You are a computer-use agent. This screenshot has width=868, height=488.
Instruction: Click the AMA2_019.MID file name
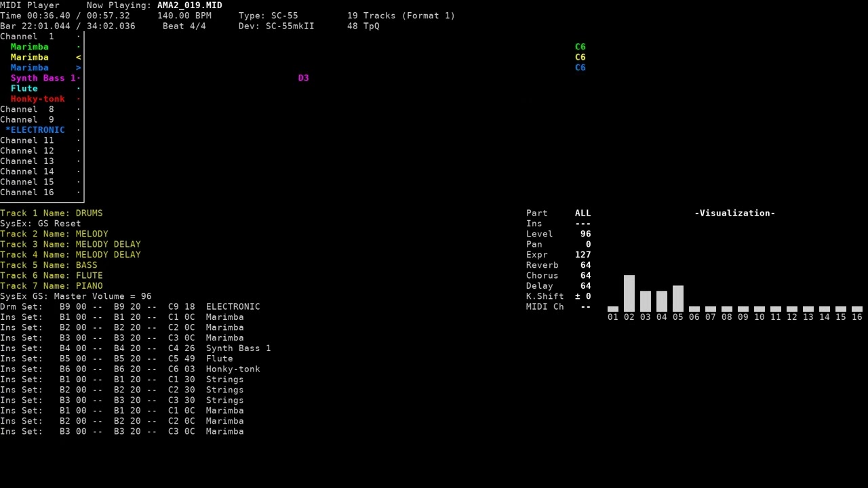pos(190,5)
